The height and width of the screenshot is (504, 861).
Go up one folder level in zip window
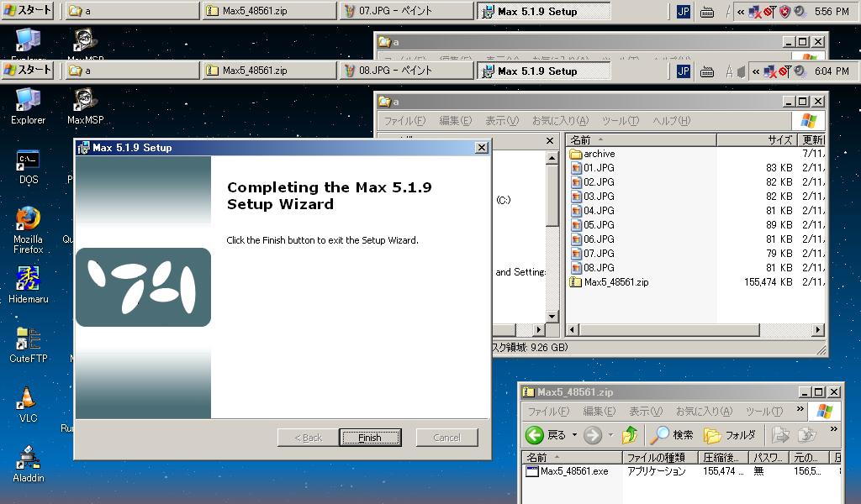click(630, 435)
